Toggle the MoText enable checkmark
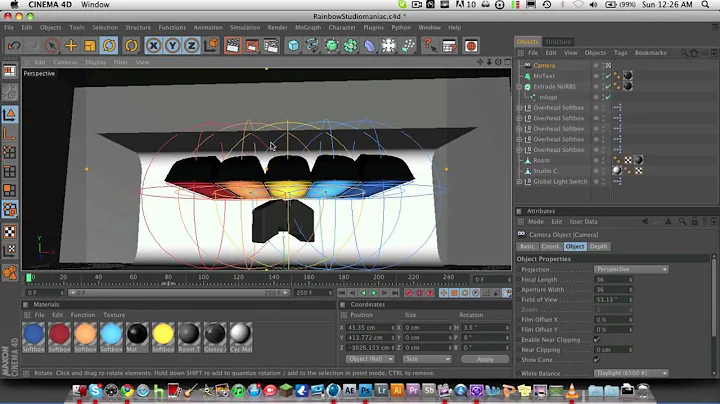 click(608, 76)
